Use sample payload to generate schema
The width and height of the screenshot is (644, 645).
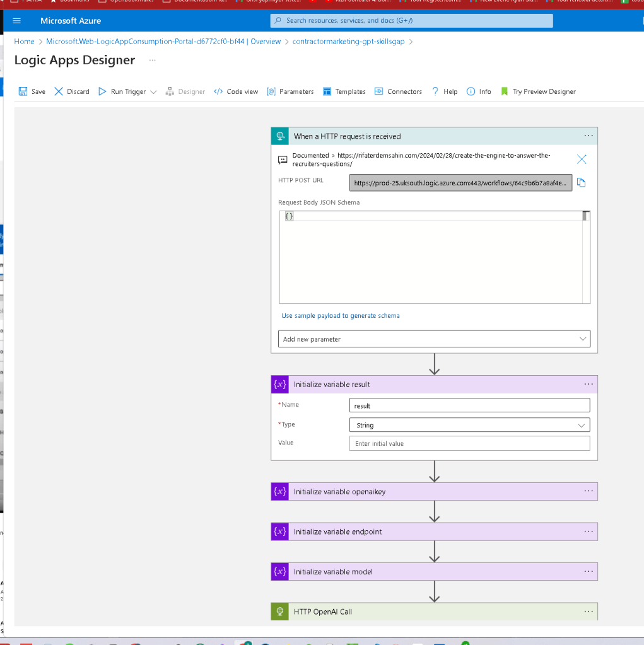point(341,315)
